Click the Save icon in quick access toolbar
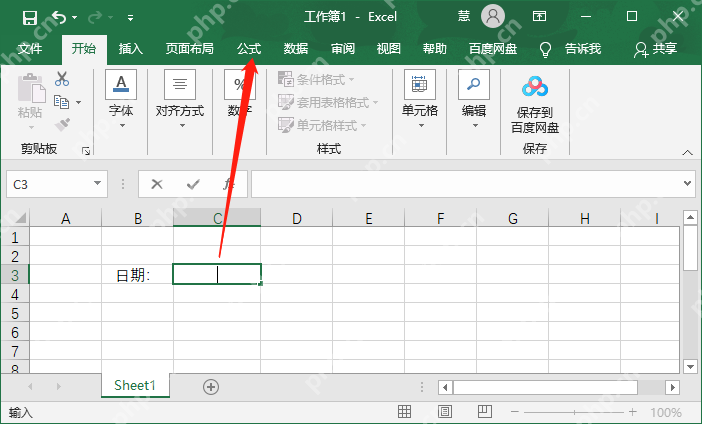 coord(30,18)
